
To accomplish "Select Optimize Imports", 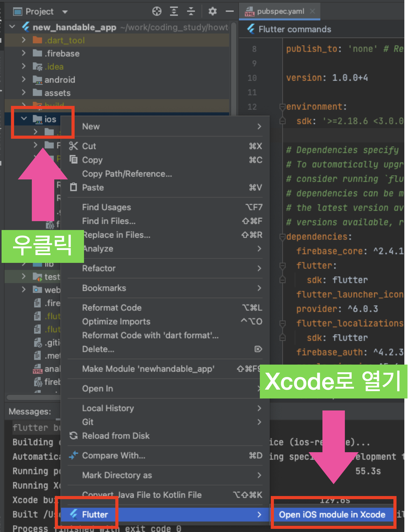I will pos(165,322).
